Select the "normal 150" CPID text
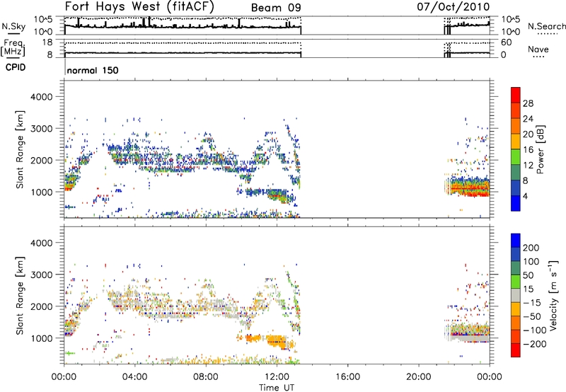The width and height of the screenshot is (566, 392). click(x=93, y=70)
